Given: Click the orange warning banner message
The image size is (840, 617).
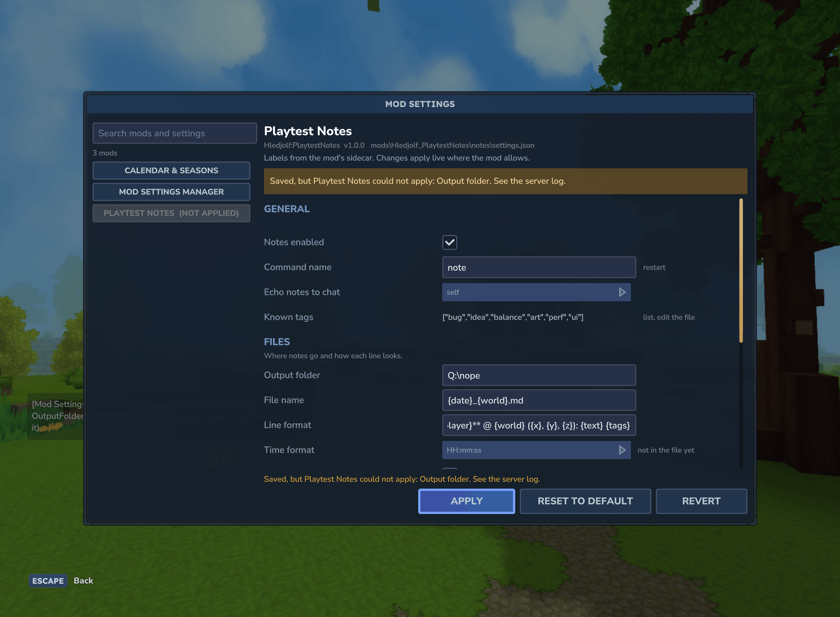Looking at the screenshot, I should (505, 181).
